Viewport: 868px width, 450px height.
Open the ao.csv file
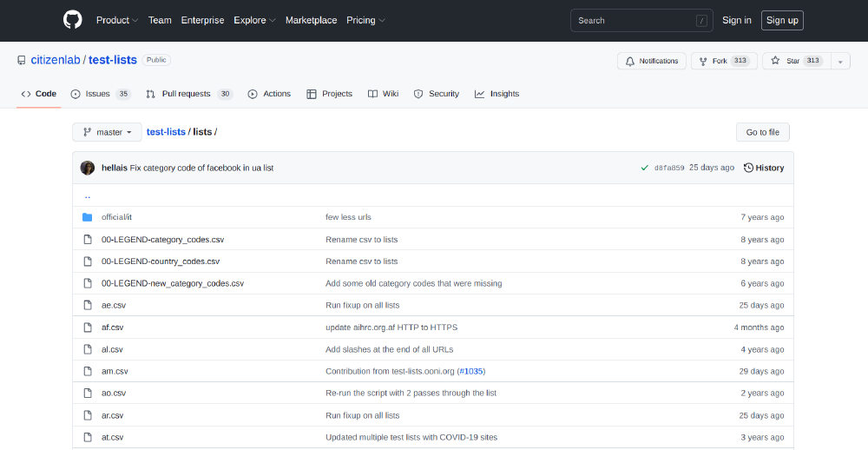tap(114, 393)
